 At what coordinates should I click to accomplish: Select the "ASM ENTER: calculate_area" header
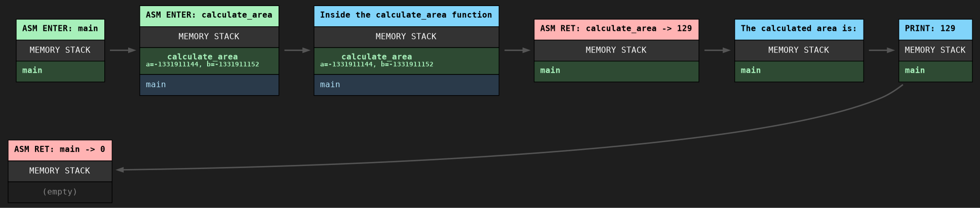click(209, 16)
